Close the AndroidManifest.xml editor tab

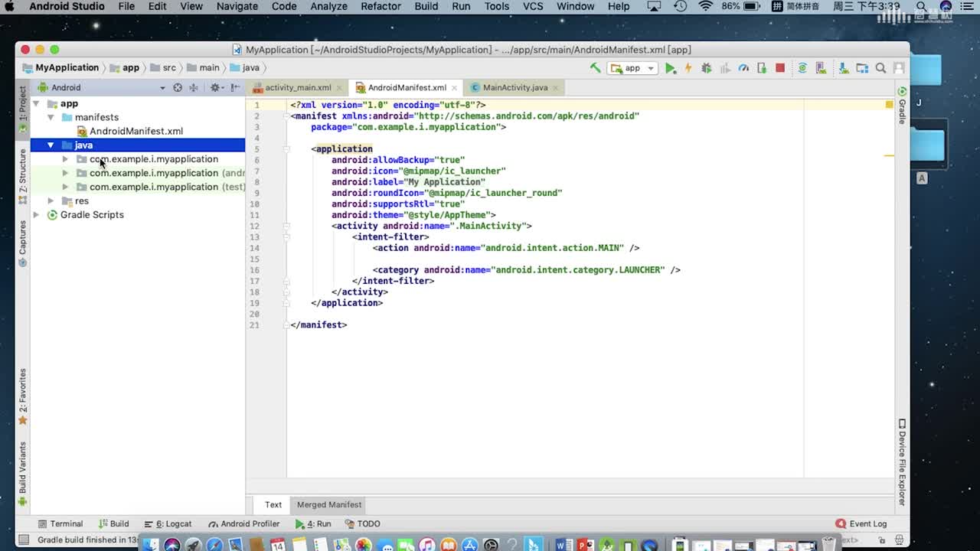point(455,88)
